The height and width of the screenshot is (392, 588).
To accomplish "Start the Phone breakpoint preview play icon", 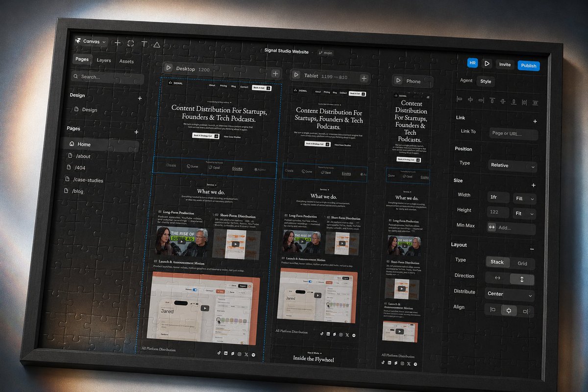I will (398, 80).
